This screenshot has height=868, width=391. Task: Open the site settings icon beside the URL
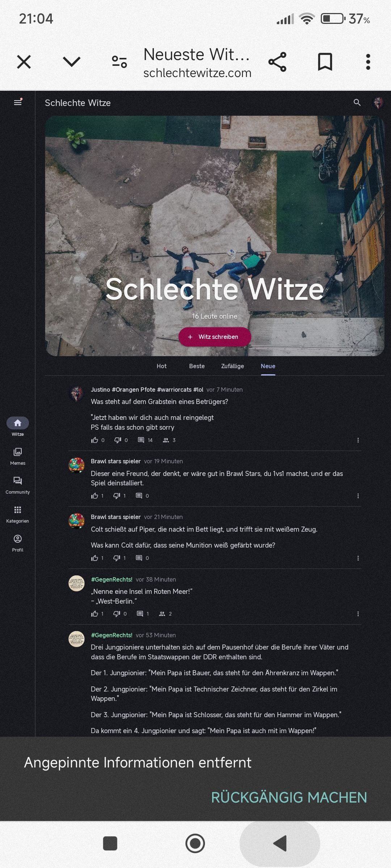(119, 62)
